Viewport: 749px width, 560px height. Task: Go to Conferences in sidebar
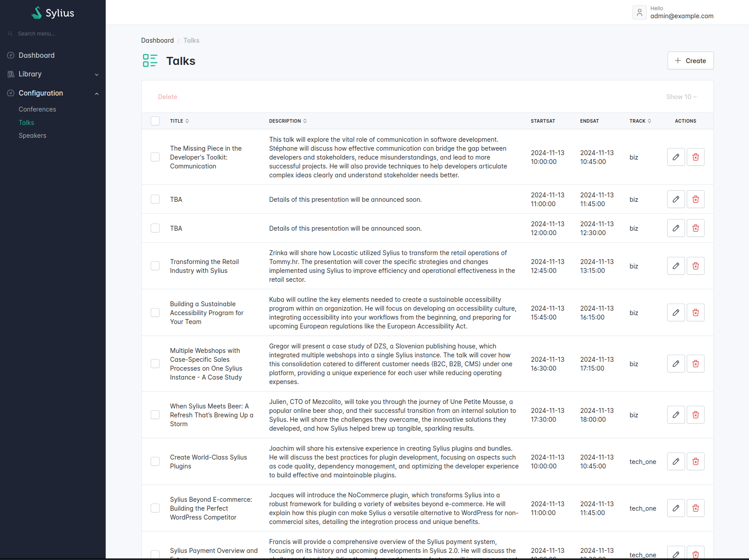pyautogui.click(x=37, y=109)
